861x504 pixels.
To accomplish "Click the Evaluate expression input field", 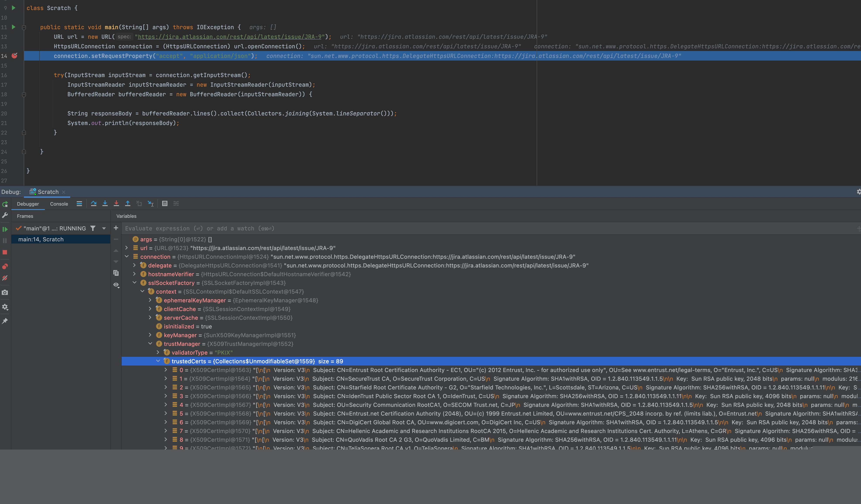I will (488, 228).
